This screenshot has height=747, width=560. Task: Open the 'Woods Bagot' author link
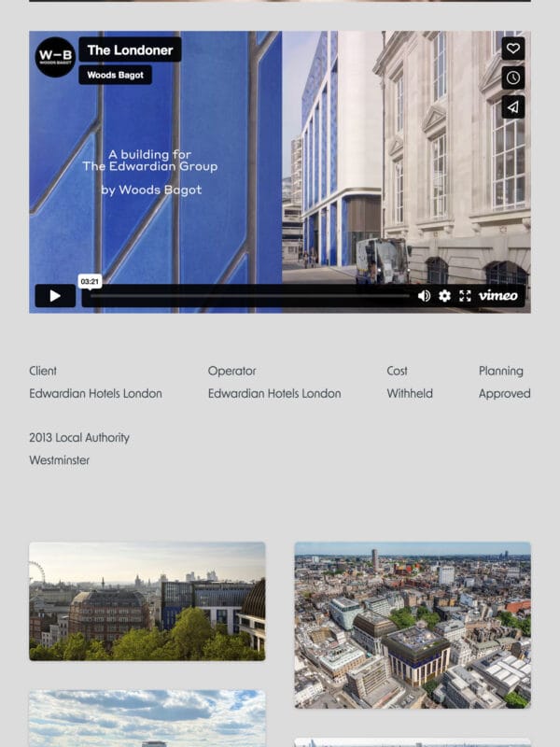[115, 75]
